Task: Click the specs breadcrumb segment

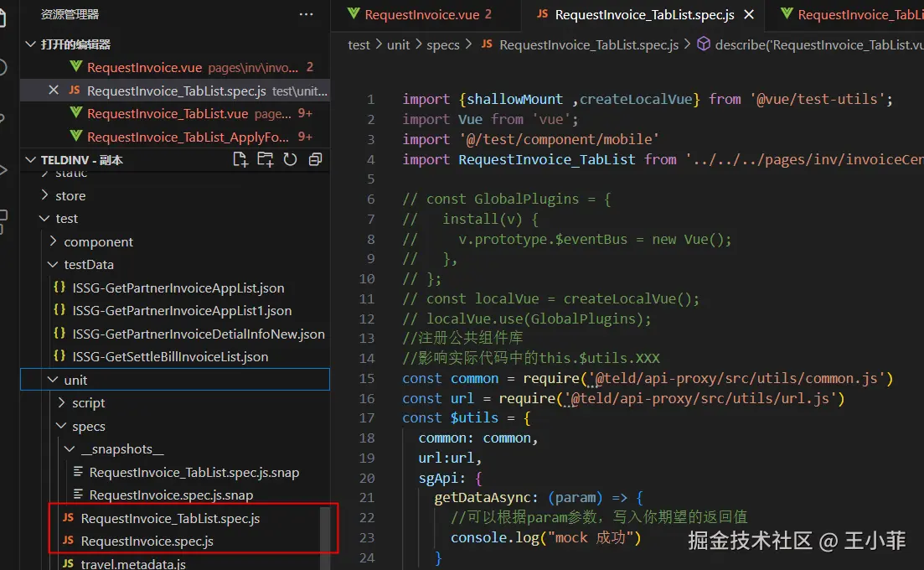Action: coord(442,44)
